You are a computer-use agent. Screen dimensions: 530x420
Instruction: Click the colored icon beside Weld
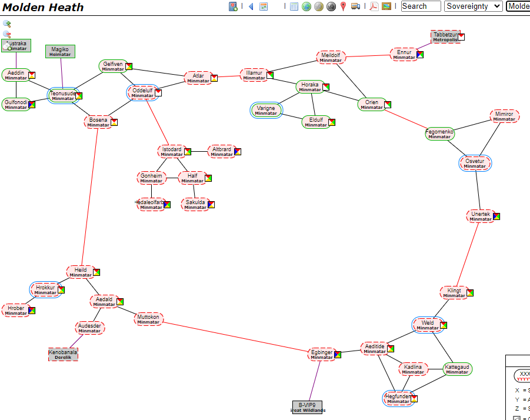pos(444,325)
